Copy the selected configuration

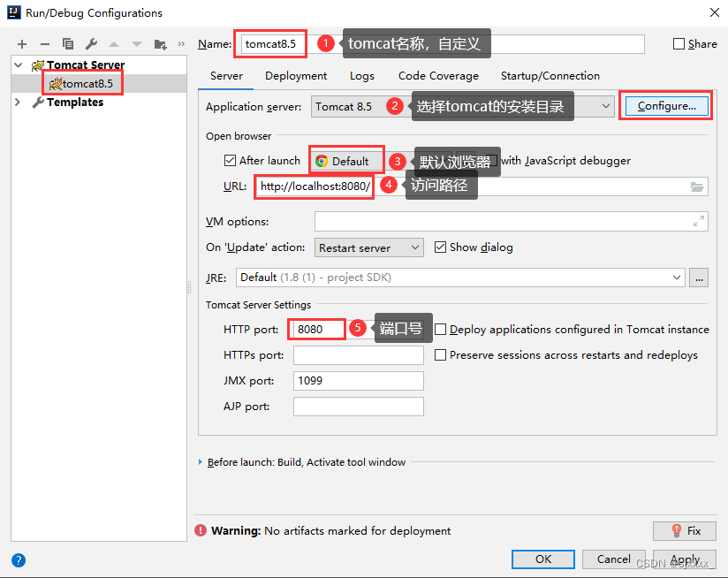[68, 44]
